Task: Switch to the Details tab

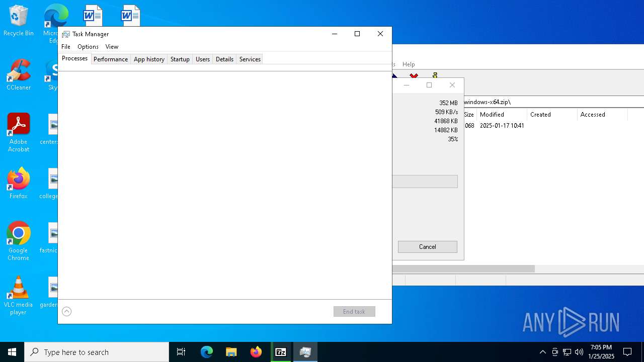Action: (224, 59)
